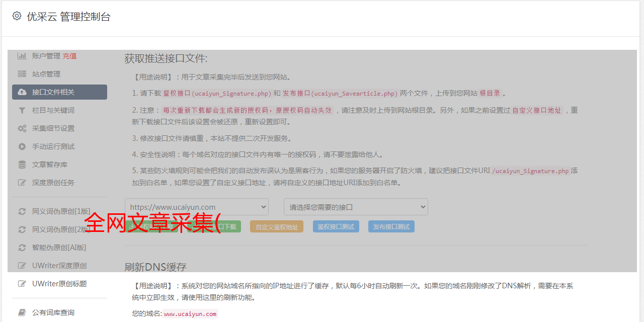Click the www.ucaiyun.com domain under 您的域名
The height and width of the screenshot is (322, 644).
click(x=190, y=314)
